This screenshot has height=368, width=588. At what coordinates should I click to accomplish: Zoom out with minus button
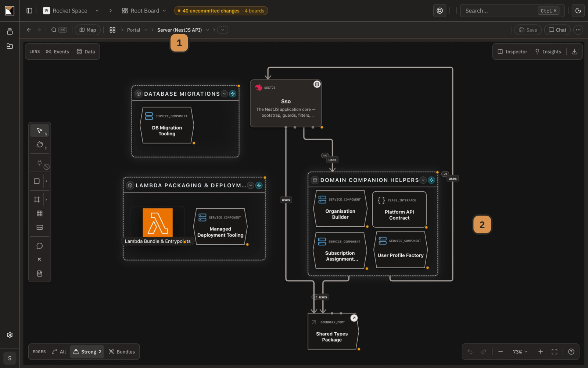pyautogui.click(x=501, y=352)
